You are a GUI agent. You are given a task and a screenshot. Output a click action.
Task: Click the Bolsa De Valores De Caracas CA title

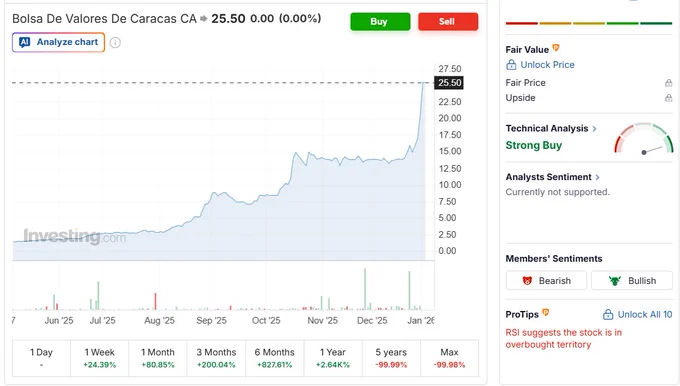(x=104, y=19)
